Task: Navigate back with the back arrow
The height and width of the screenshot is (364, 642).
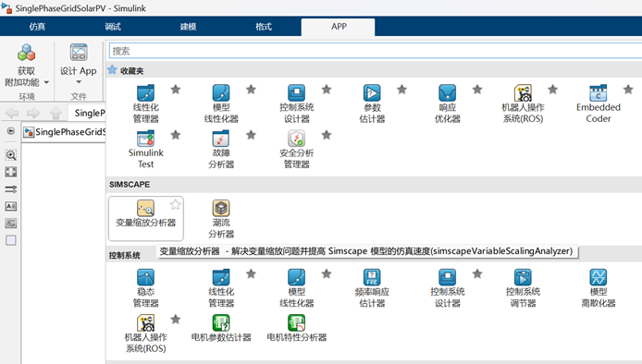Action: click(12, 113)
